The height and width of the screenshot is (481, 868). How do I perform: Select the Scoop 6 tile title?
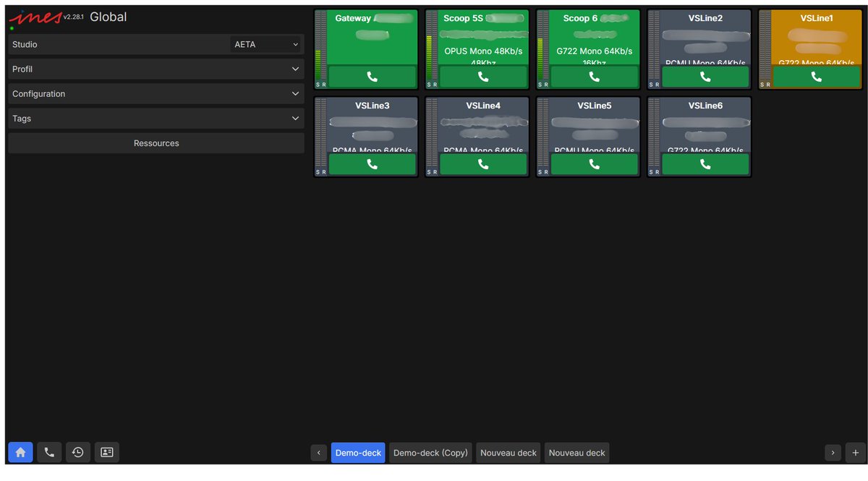(580, 18)
